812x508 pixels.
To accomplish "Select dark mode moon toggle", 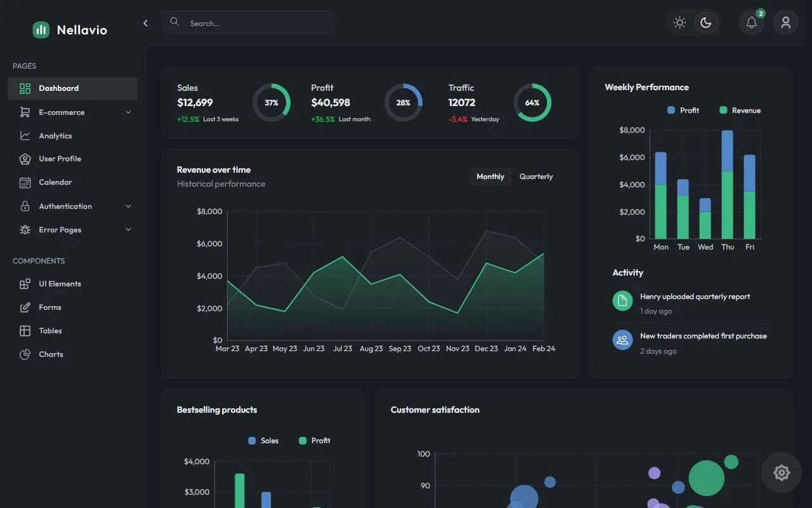I will pos(706,23).
